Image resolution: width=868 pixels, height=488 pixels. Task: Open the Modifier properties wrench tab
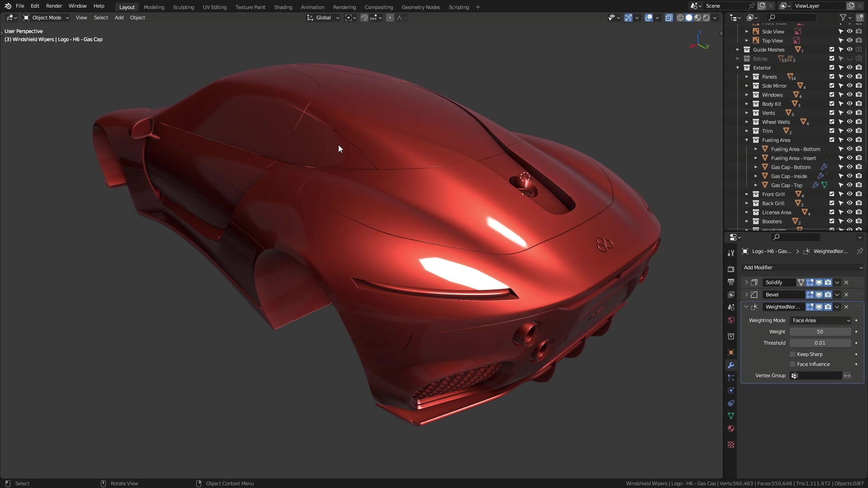[731, 365]
